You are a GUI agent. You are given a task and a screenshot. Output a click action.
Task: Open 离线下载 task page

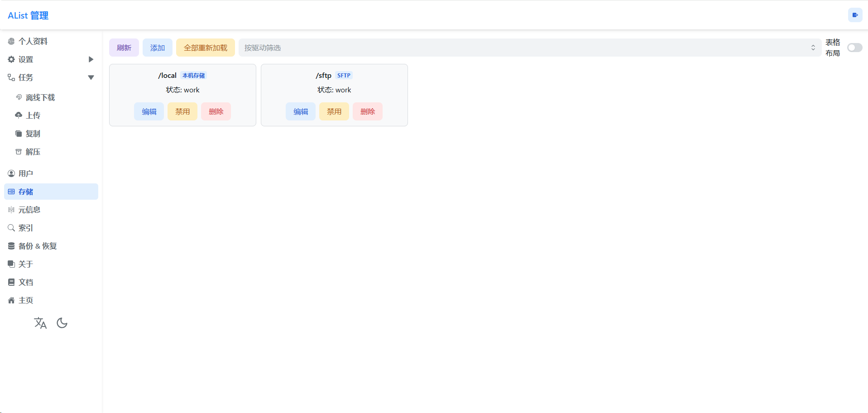[55, 97]
